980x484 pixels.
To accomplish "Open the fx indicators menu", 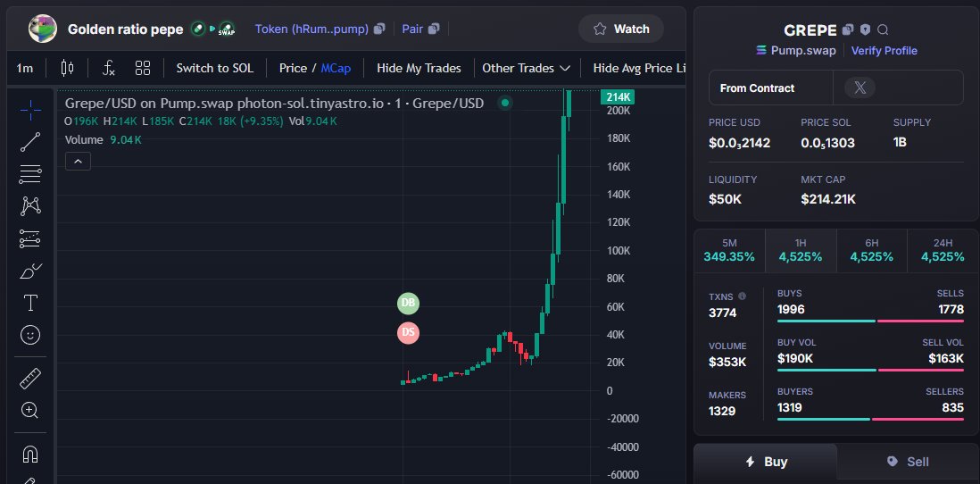I will pos(109,68).
